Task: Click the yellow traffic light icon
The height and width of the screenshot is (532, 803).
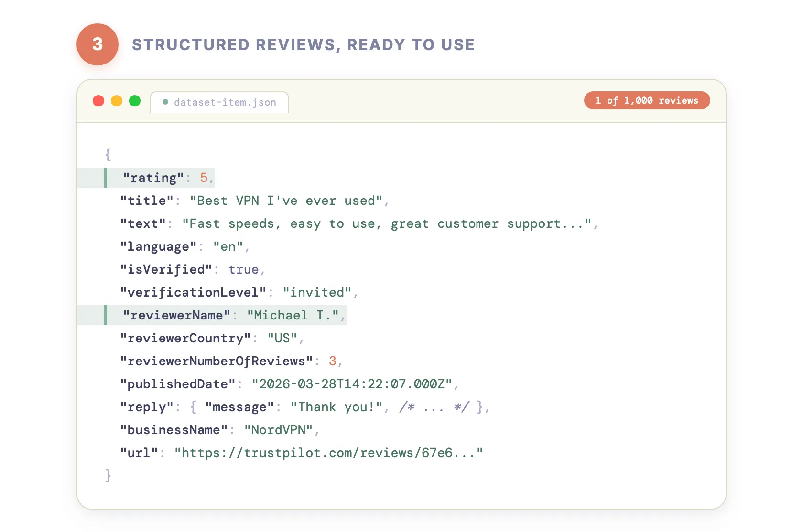Action: pos(117,101)
